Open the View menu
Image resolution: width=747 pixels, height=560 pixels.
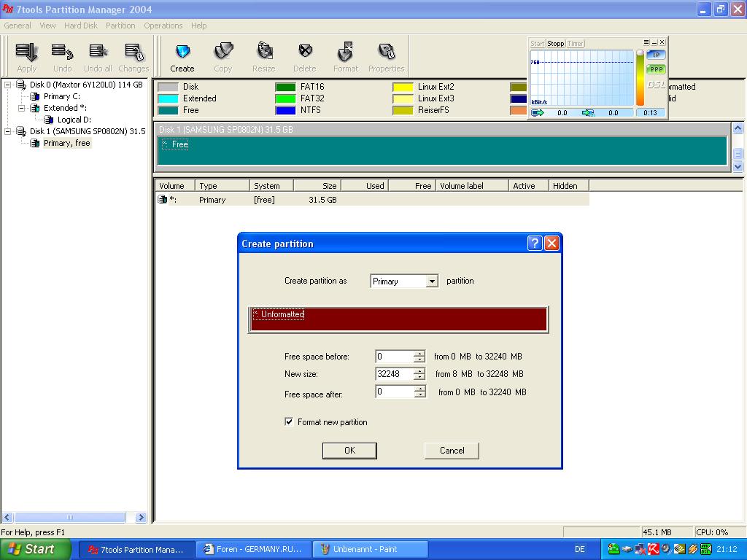(47, 26)
